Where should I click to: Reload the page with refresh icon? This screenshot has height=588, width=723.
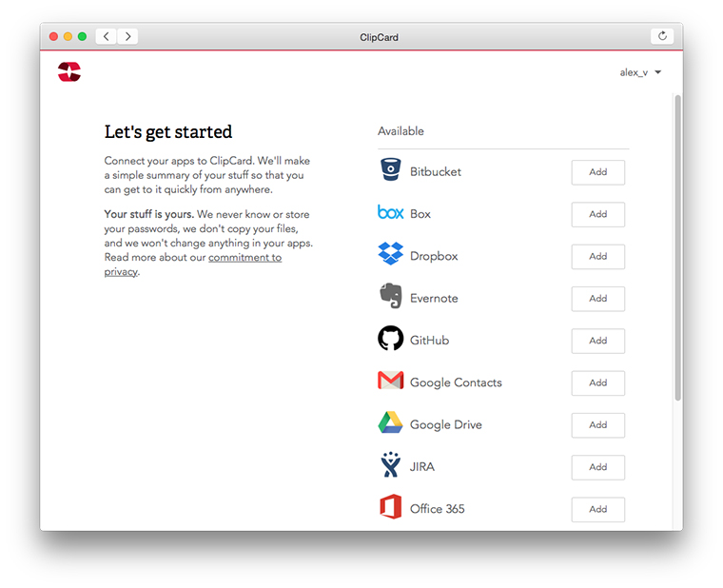point(662,36)
